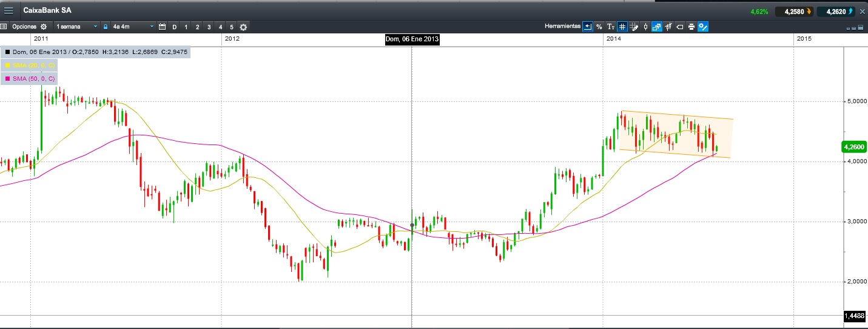Image resolution: width=868 pixels, height=329 pixels.
Task: Open the calendar date picker icon
Action: pos(162,27)
